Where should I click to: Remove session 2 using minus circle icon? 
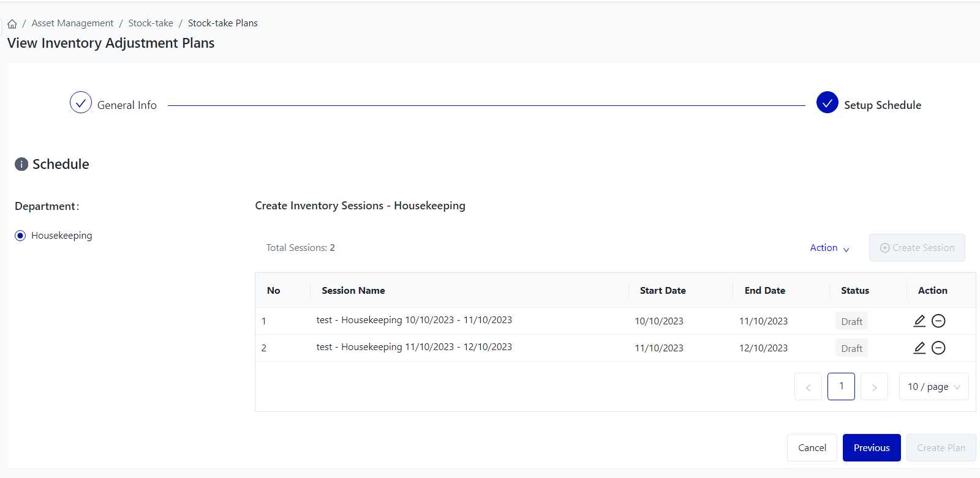tap(938, 348)
